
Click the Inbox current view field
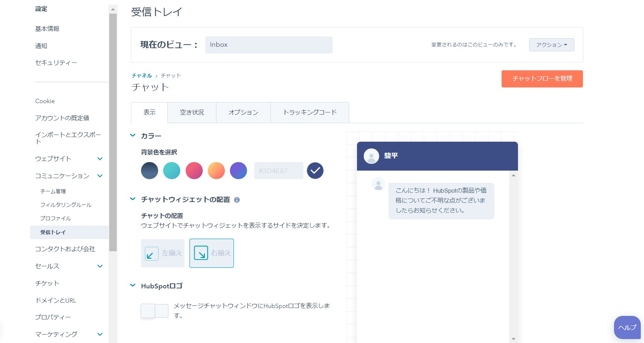pyautogui.click(x=269, y=45)
